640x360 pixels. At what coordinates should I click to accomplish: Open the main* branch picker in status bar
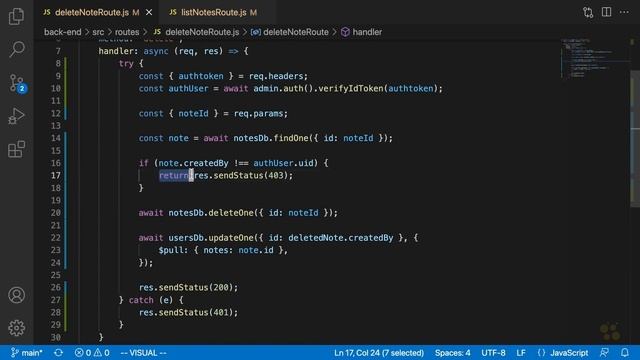(27, 353)
